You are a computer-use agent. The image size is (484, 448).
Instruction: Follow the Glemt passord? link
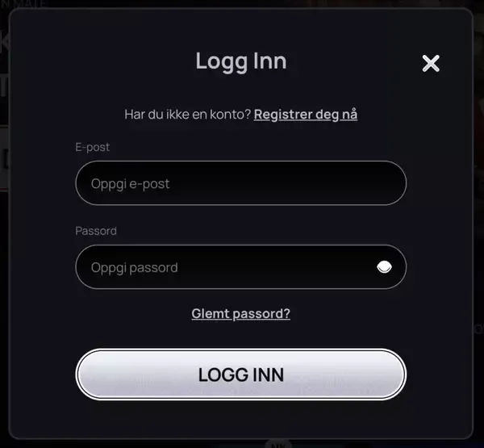click(240, 313)
